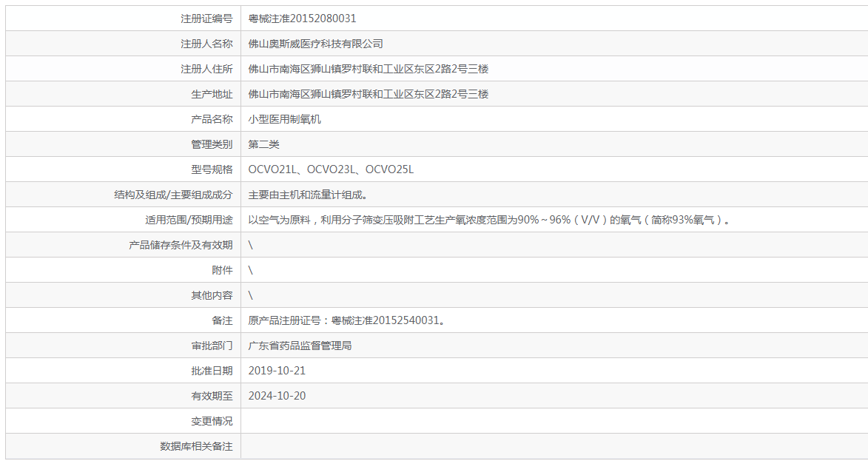Select the value 第二类
868x461 pixels.
(x=263, y=144)
